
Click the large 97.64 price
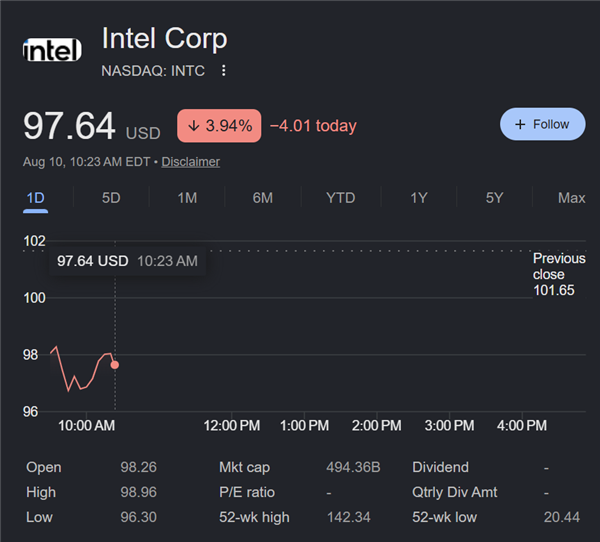click(69, 126)
